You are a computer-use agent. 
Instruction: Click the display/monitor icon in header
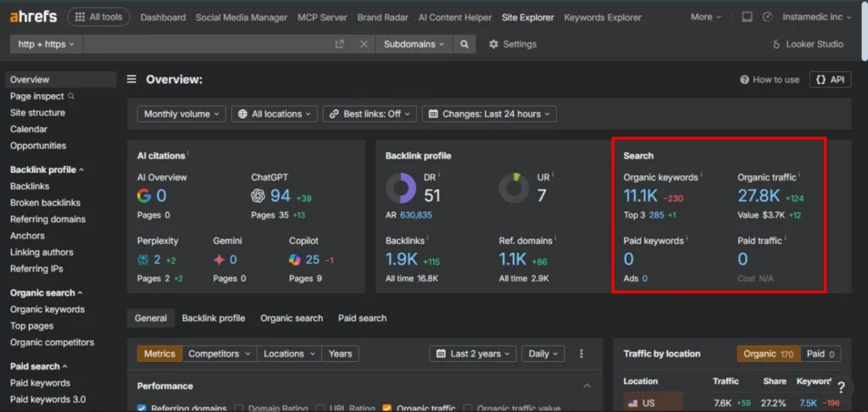tap(747, 17)
